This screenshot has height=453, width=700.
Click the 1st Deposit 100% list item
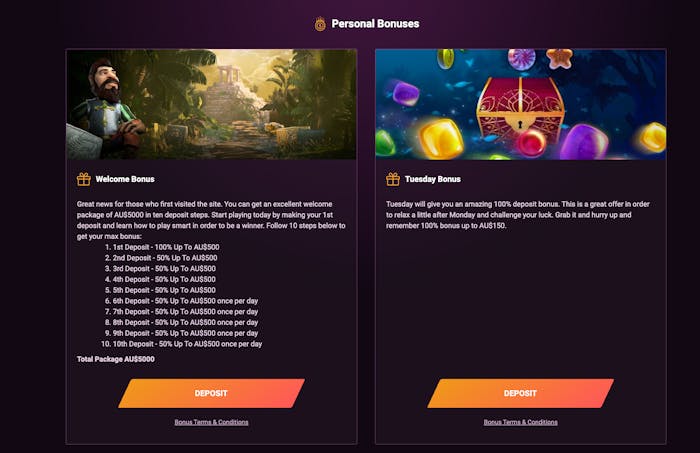pyautogui.click(x=164, y=246)
